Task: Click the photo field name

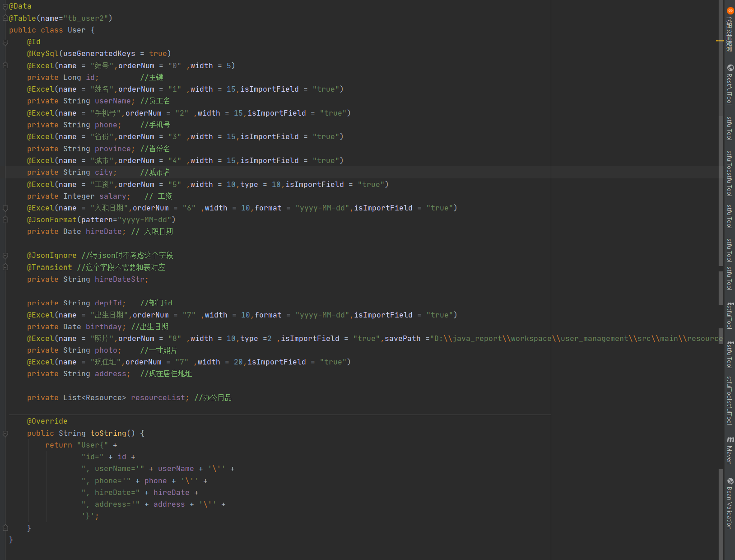Action: pyautogui.click(x=106, y=350)
